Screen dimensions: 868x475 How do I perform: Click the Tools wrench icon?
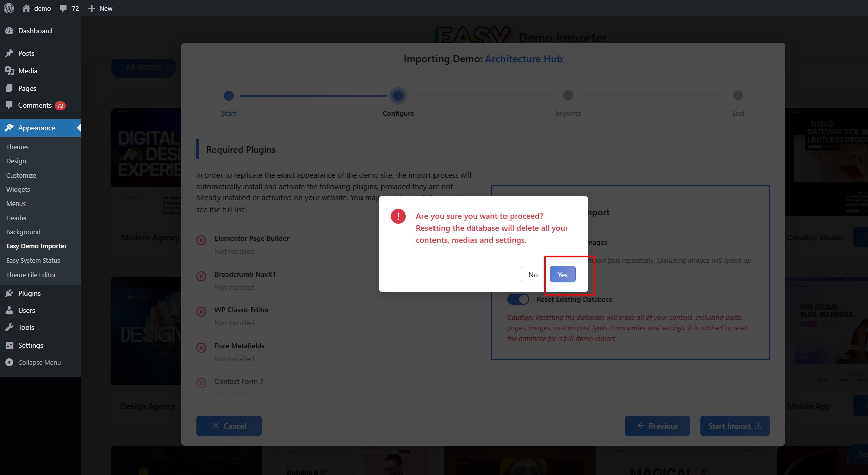coord(9,327)
